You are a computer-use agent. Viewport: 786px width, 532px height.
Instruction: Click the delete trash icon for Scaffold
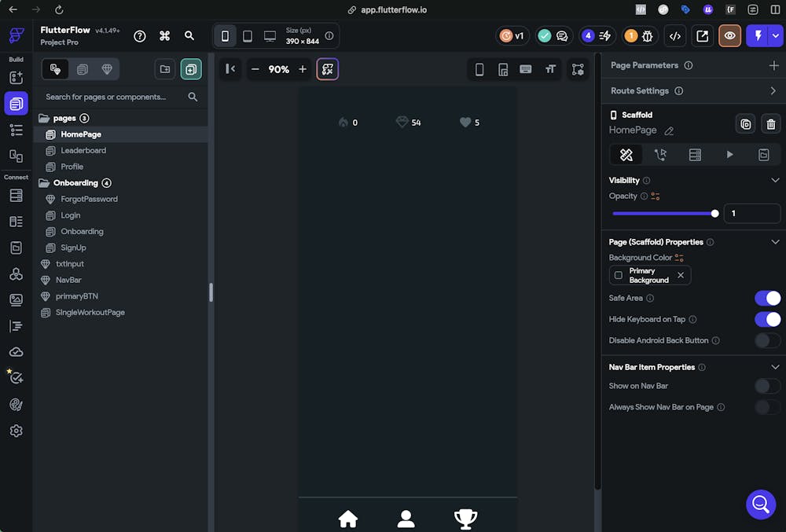point(770,124)
